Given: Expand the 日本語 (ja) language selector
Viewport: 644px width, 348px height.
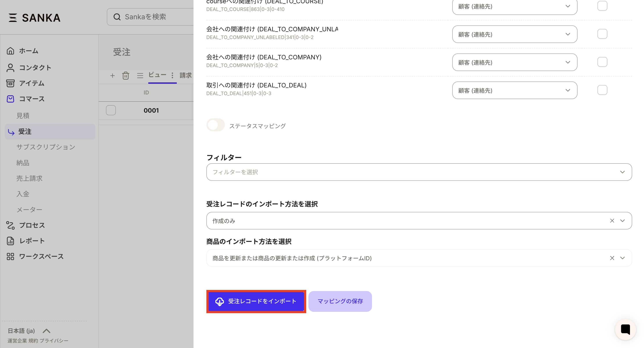Looking at the screenshot, I should (29, 331).
